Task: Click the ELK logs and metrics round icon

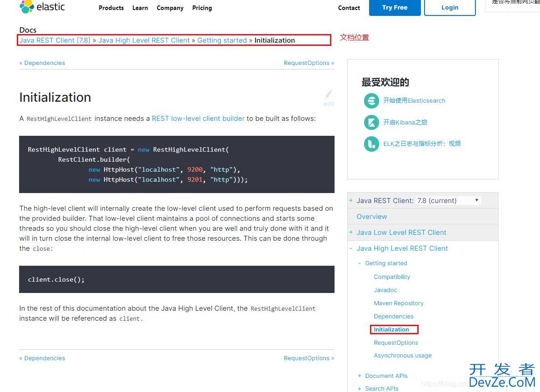Action: point(371,144)
